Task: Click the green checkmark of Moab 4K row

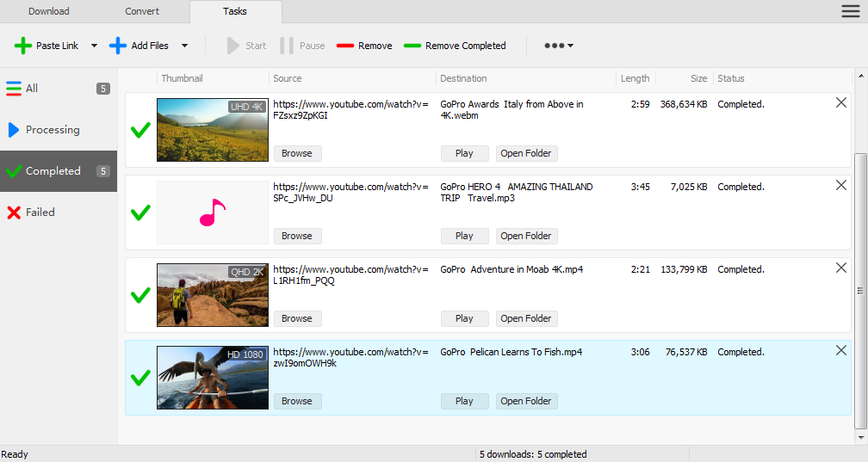Action: (140, 295)
